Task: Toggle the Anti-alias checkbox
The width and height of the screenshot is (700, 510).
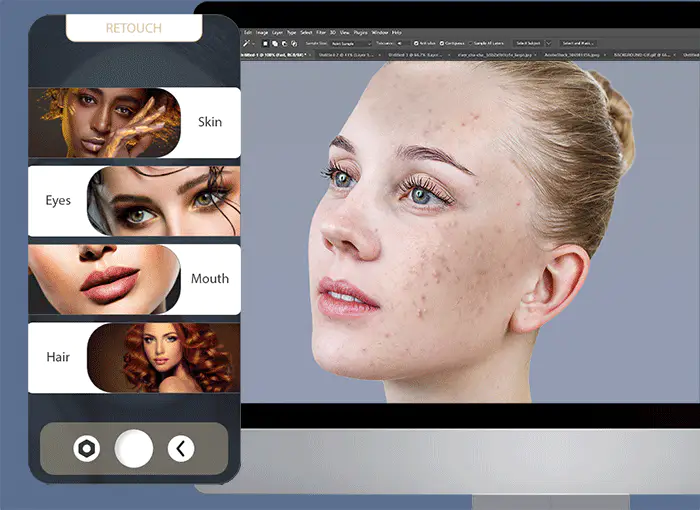Action: 416,43
